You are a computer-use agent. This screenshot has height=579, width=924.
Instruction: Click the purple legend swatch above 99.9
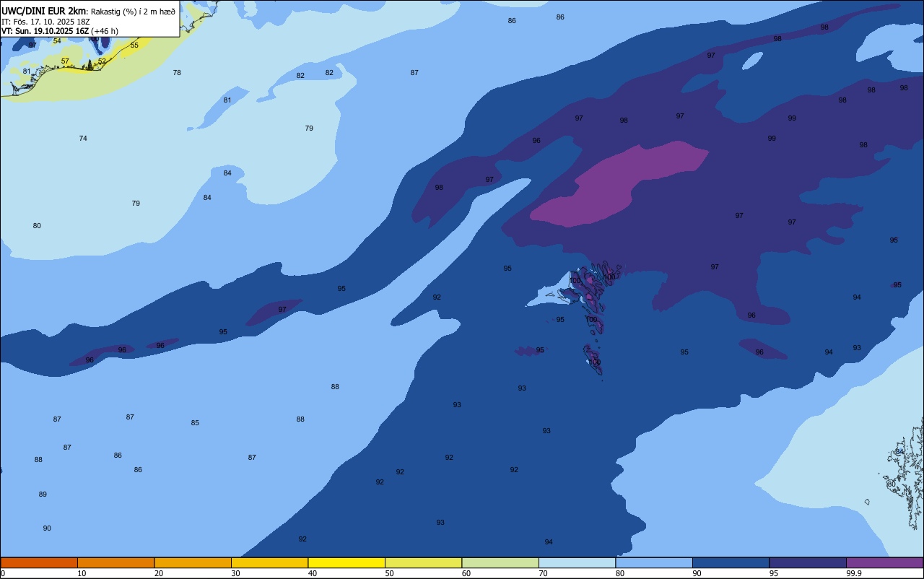(884, 562)
